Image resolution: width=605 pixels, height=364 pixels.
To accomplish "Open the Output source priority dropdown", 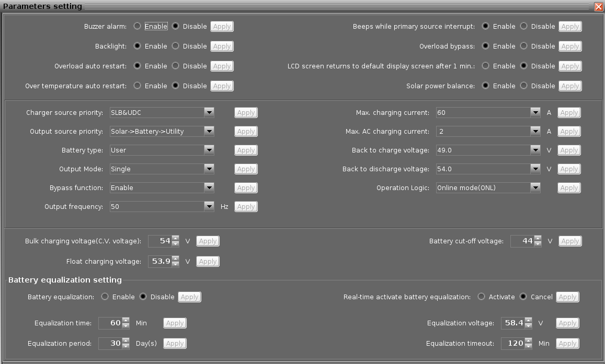I will tap(209, 132).
